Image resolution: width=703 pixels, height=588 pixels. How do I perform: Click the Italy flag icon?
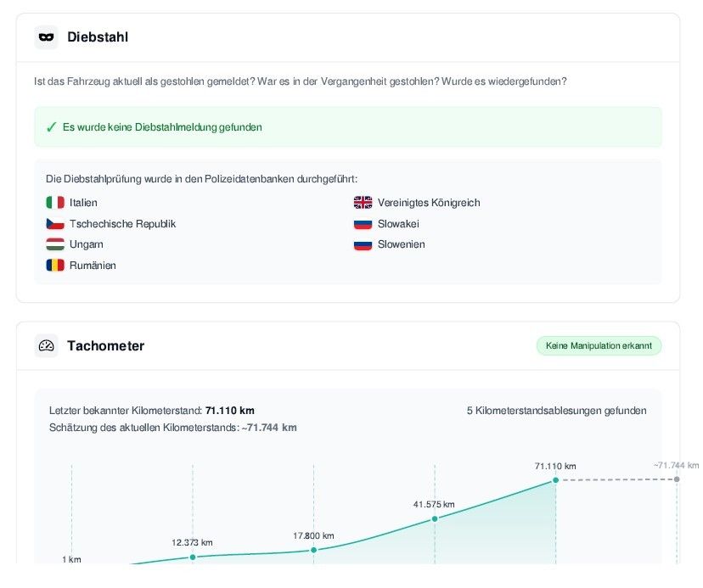point(55,203)
